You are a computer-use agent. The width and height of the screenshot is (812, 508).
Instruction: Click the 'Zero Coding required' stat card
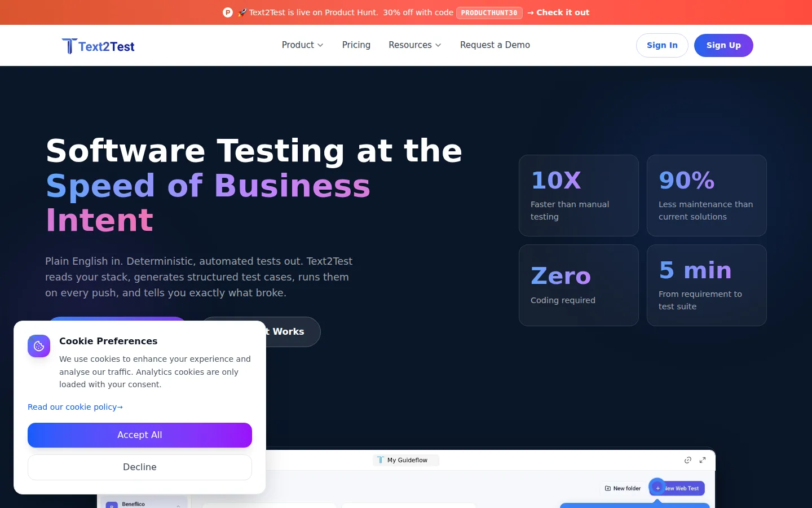click(x=579, y=285)
